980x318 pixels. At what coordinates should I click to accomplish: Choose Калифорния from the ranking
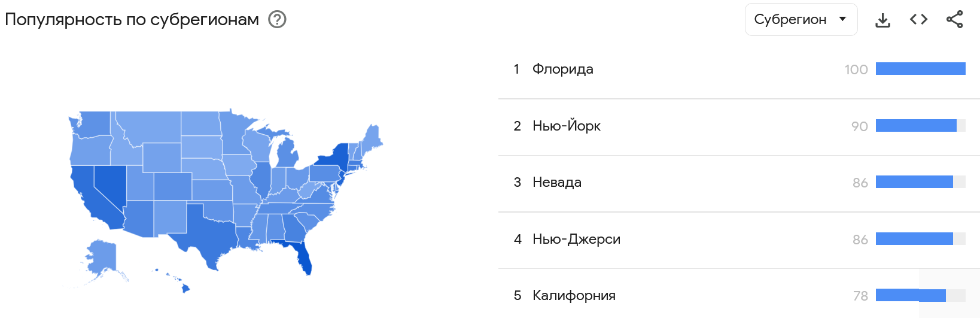click(x=574, y=295)
